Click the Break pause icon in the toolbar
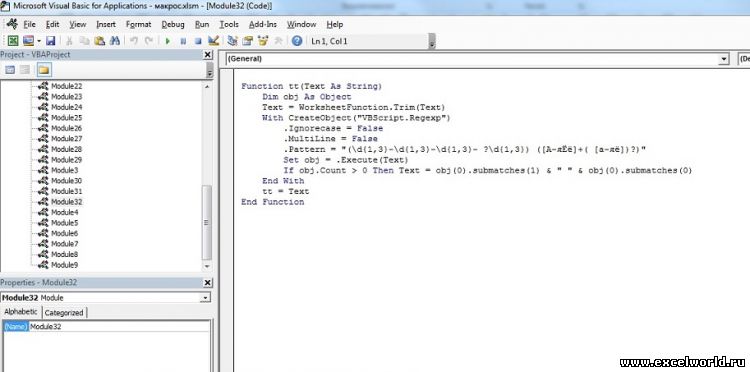Screen dimensions: 750x372 [183, 41]
